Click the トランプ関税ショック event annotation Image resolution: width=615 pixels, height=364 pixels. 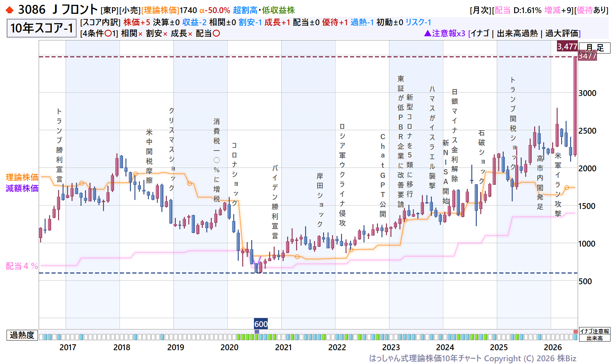(513, 124)
